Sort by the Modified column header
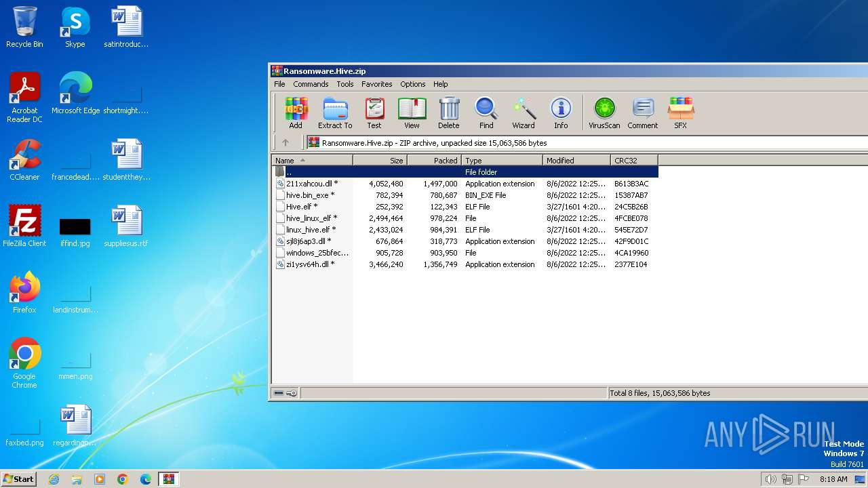Viewport: 868px width, 488px height. (577, 161)
